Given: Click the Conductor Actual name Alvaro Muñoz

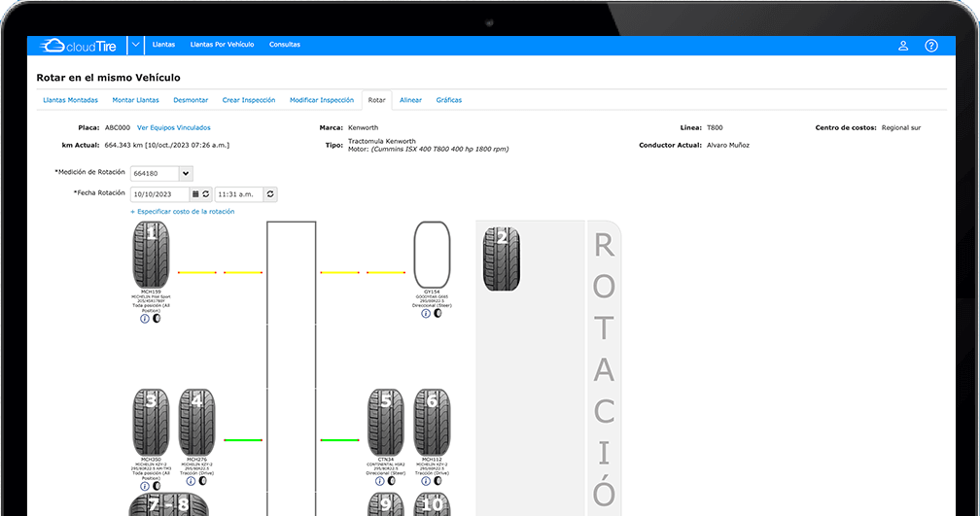Looking at the screenshot, I should tap(728, 145).
